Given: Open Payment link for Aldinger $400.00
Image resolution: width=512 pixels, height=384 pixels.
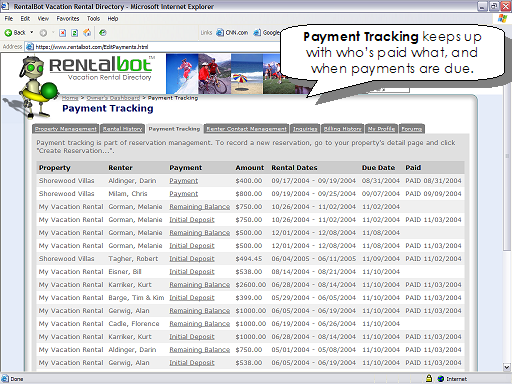Looking at the screenshot, I should pyautogui.click(x=184, y=181).
